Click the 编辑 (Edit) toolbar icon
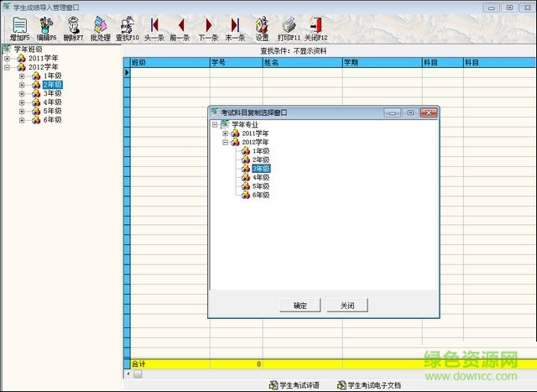This screenshot has width=537, height=392. tap(46, 28)
